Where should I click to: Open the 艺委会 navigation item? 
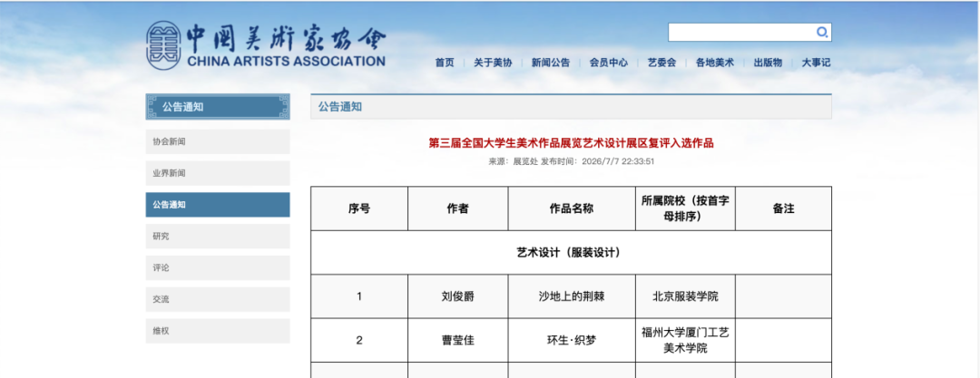click(661, 63)
